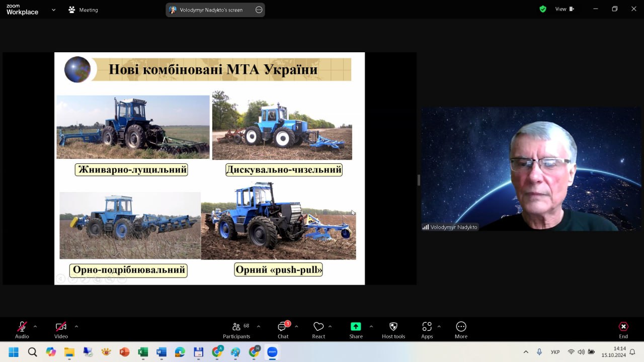Expand video settings arrow next to Video

coord(76,326)
